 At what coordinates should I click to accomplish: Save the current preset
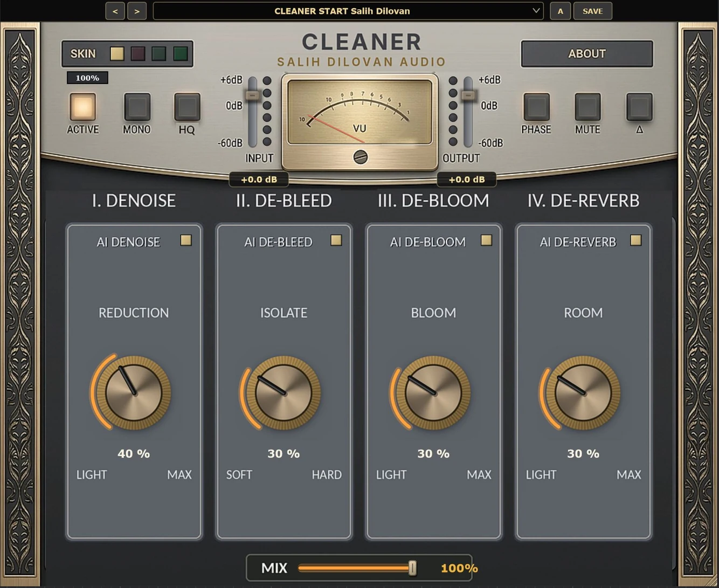click(x=592, y=11)
